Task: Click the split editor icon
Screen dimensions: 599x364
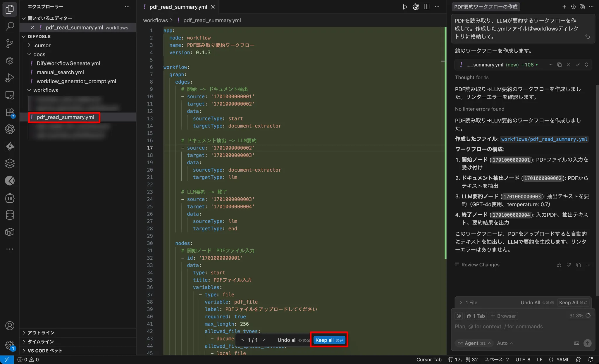Action: point(427,7)
